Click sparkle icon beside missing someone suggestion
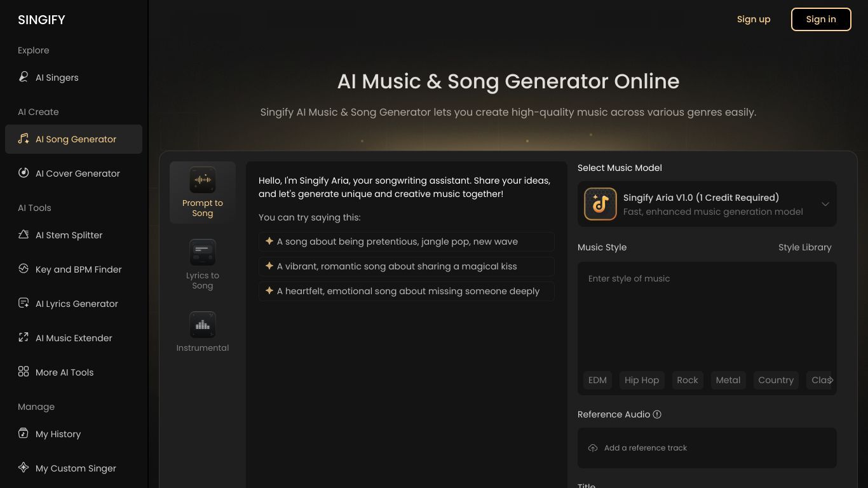The image size is (868, 488). (x=269, y=291)
